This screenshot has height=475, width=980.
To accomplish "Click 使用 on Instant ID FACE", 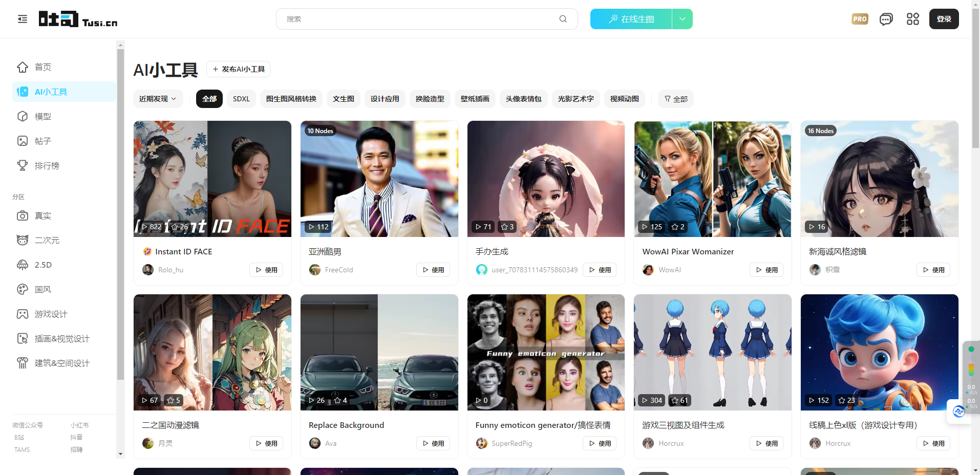I will click(x=266, y=270).
